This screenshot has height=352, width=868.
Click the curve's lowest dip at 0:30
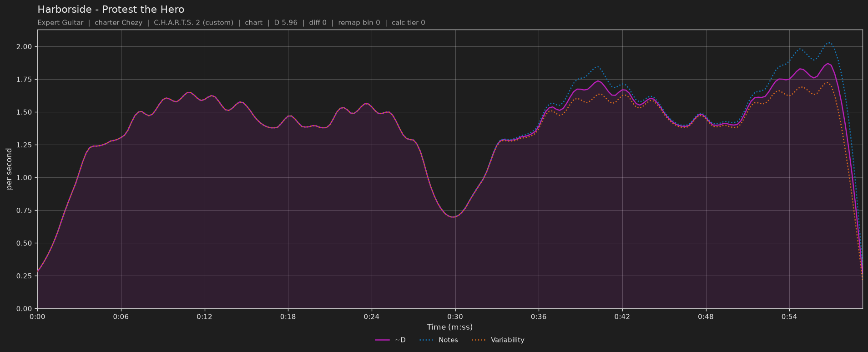[x=454, y=217]
